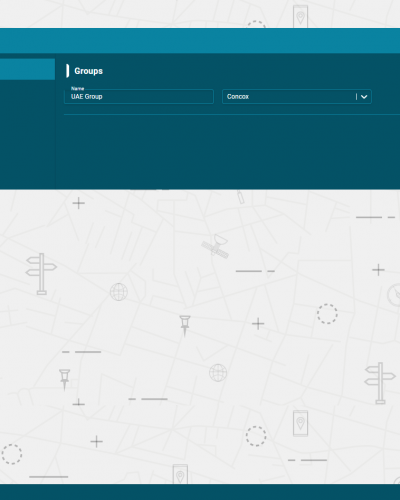Image resolution: width=400 pixels, height=500 pixels.
Task: Select the highlighted sidebar menu entry
Action: (x=27, y=69)
